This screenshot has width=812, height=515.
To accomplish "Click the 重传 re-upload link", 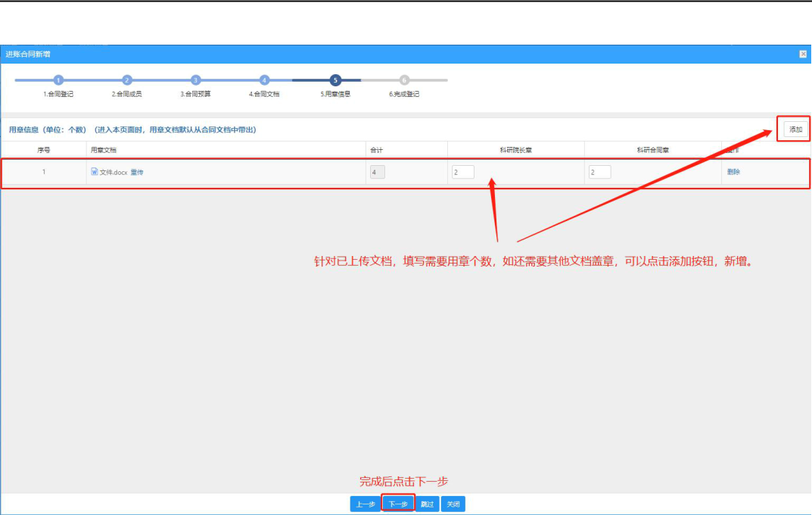I will click(x=137, y=172).
